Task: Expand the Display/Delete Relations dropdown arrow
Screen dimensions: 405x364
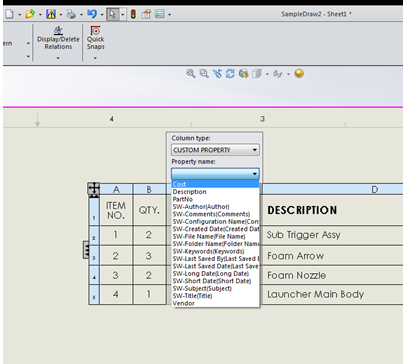Action: pyautogui.click(x=58, y=58)
